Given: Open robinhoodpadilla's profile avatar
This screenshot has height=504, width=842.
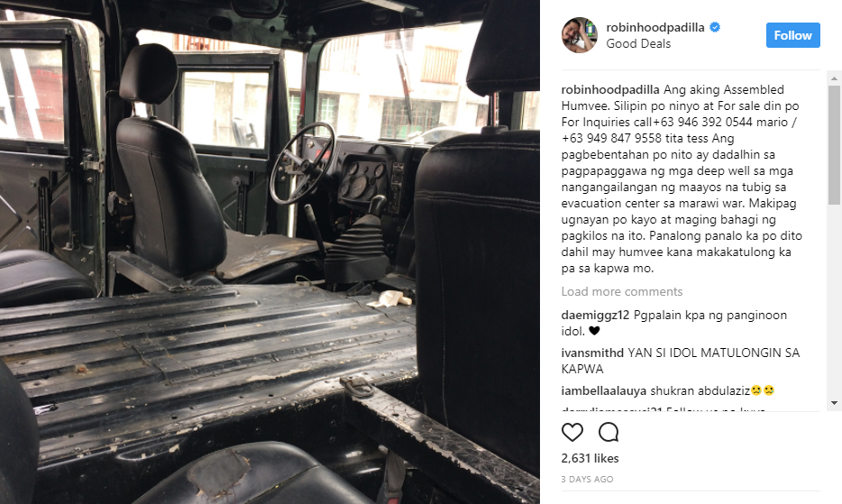Looking at the screenshot, I should (x=580, y=35).
